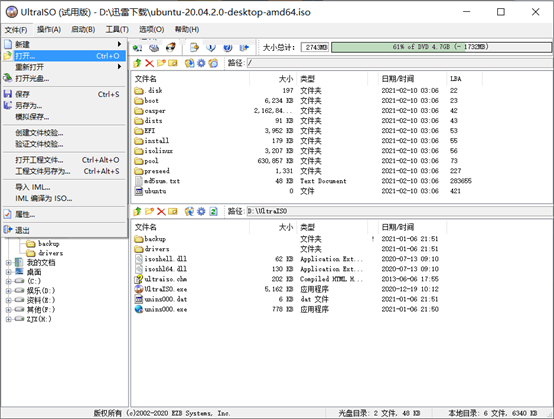Screen dimensions: 554x419
Task: Open the 新建 submenu
Action: [x=64, y=44]
